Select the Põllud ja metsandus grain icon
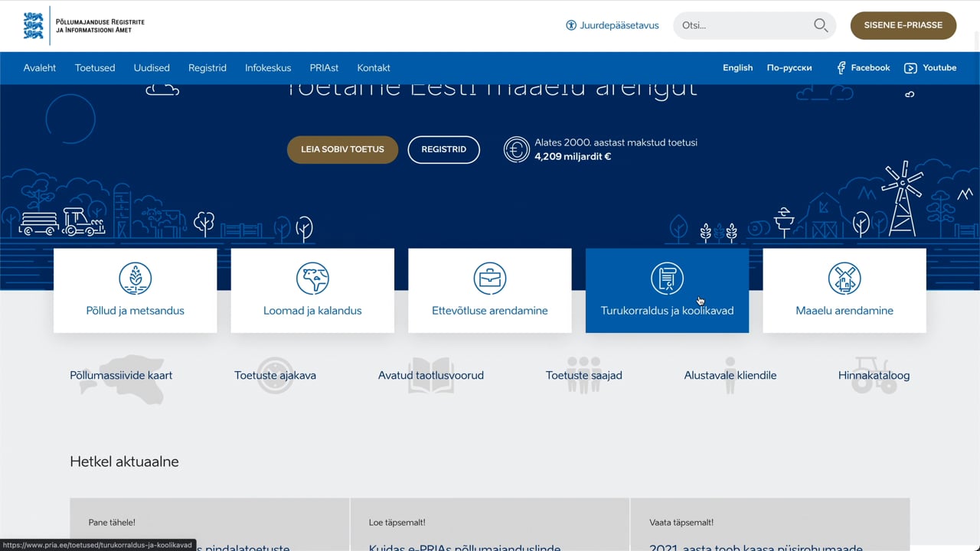 click(136, 279)
